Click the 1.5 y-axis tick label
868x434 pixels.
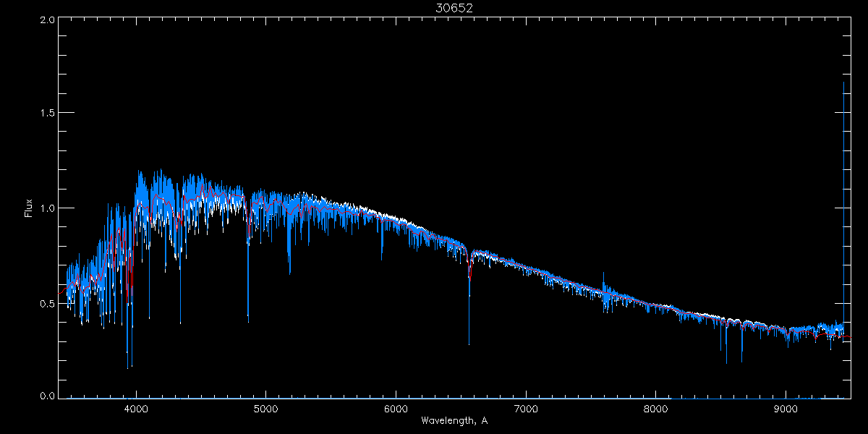tap(47, 114)
